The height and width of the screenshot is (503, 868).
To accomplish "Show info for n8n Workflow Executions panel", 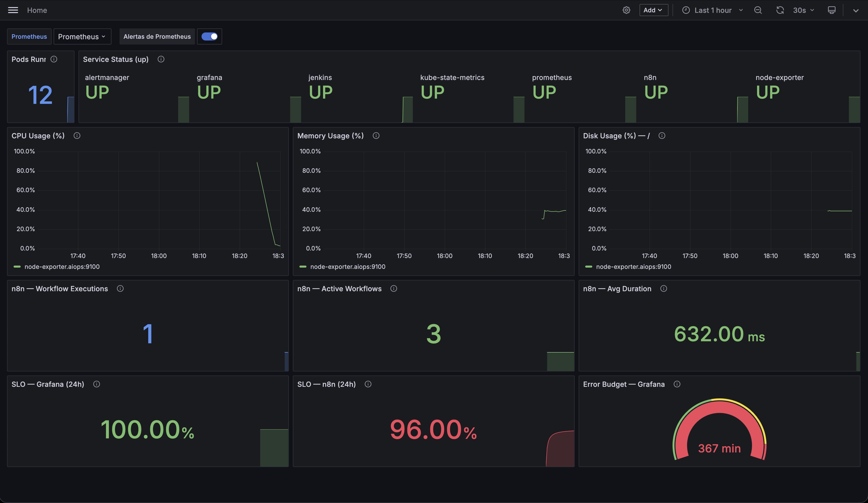I will tap(120, 288).
